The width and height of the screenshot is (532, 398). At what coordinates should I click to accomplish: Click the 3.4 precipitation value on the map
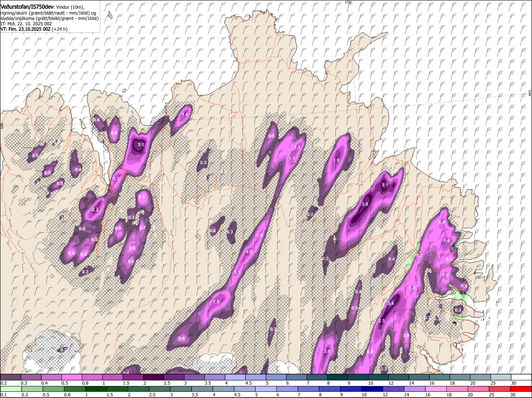click(390, 304)
